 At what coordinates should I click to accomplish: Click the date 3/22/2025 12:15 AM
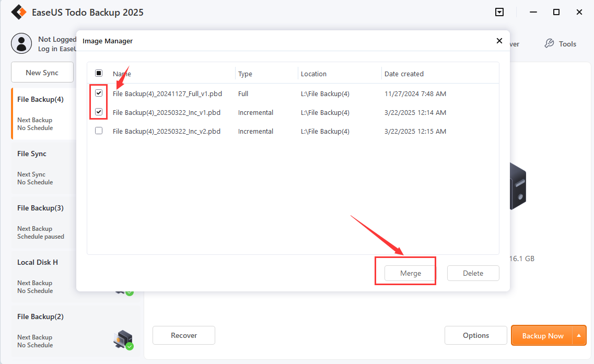[x=415, y=132]
